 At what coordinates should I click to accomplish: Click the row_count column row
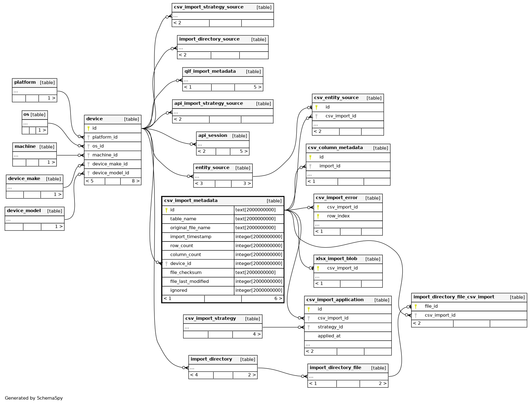coord(223,246)
